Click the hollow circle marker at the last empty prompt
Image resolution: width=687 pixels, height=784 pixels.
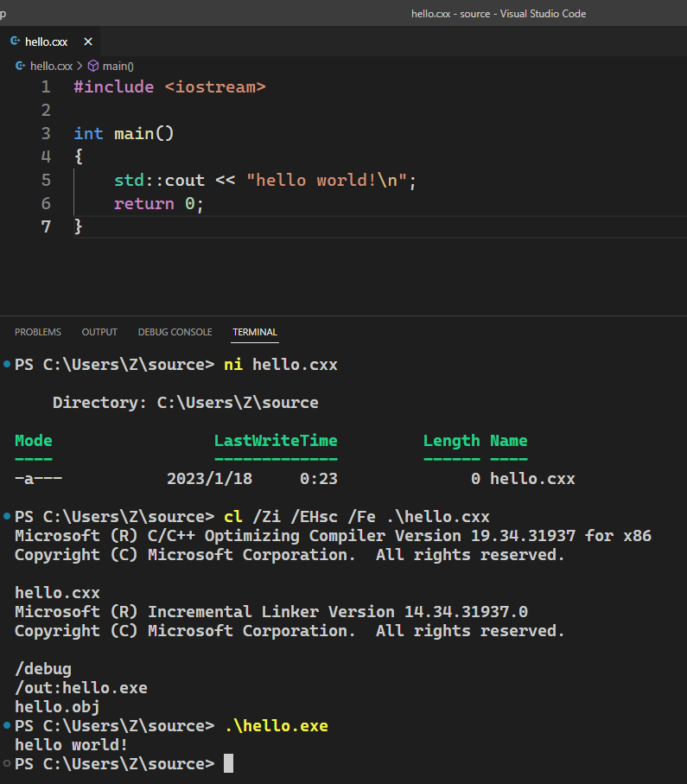7,764
